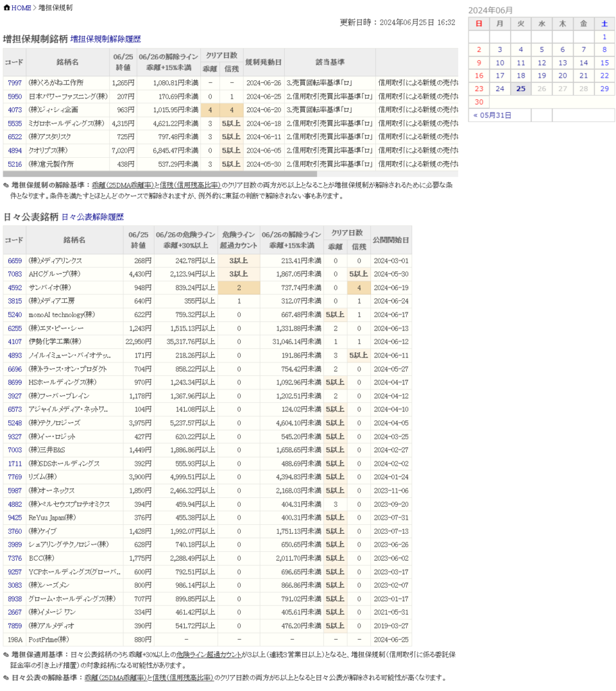
Task: Open stock code 9327 link
Action: pyautogui.click(x=15, y=437)
